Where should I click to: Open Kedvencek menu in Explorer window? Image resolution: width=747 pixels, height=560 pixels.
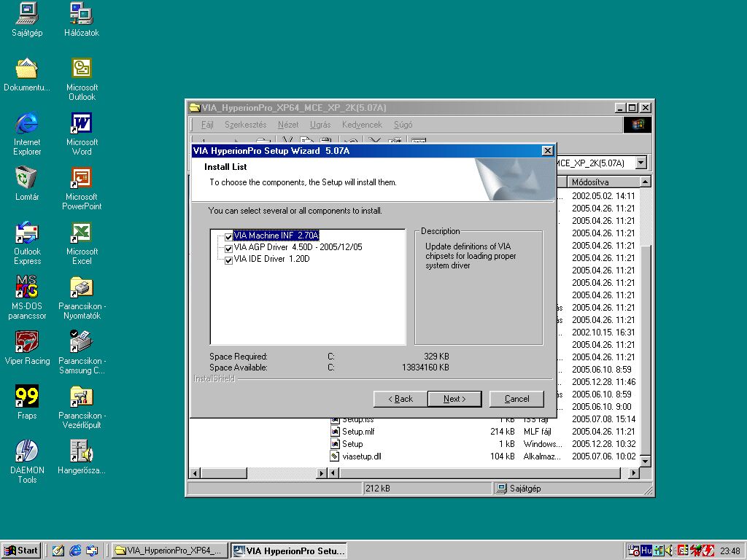click(362, 125)
